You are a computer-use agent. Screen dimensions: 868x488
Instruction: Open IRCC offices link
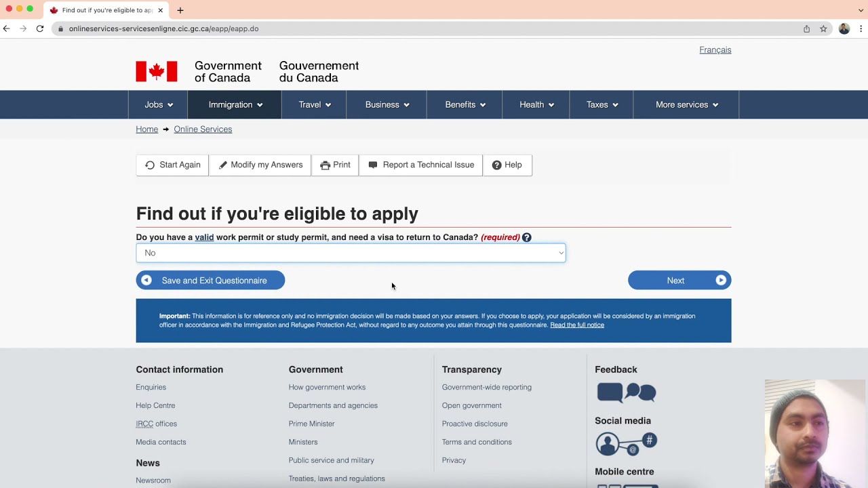click(x=156, y=424)
